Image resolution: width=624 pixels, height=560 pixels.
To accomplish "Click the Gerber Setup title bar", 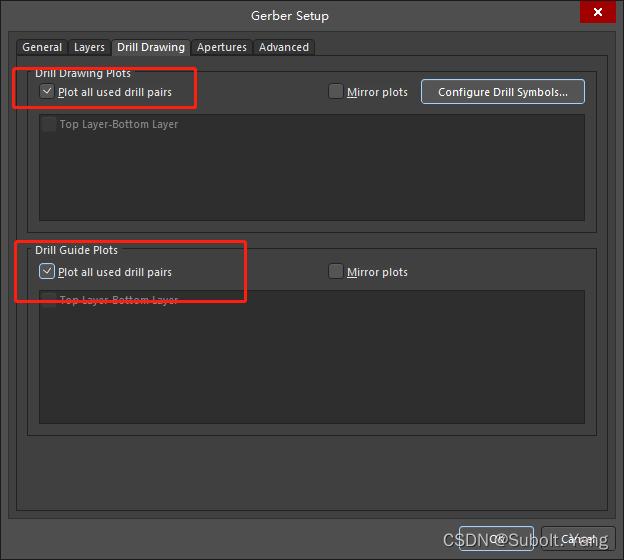I will (290, 15).
